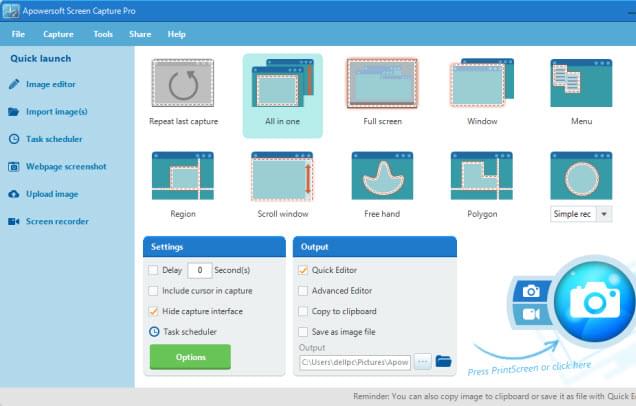Click the Apowersoft app icon in title bar

coord(11,11)
